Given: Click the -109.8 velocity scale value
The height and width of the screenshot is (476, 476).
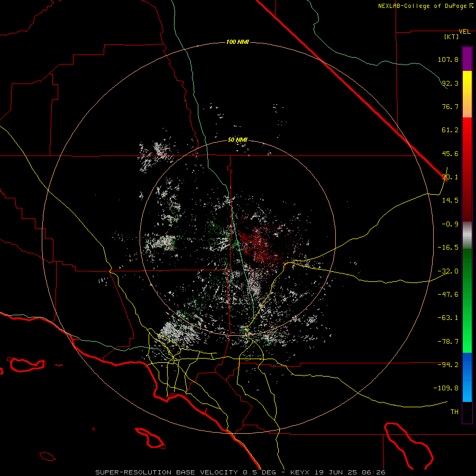Looking at the screenshot, I should click(x=446, y=388).
